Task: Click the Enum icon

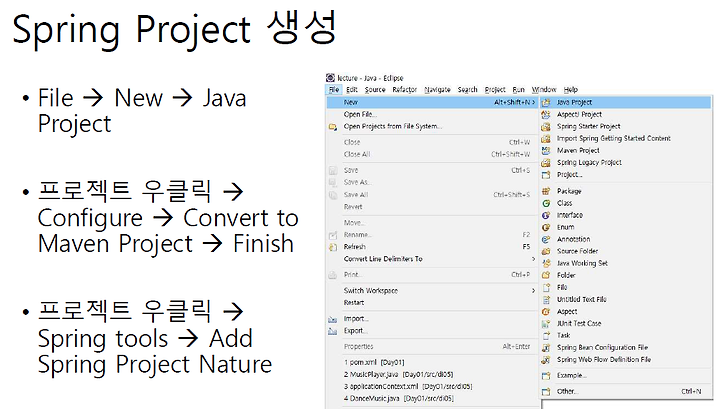Action: (546, 227)
